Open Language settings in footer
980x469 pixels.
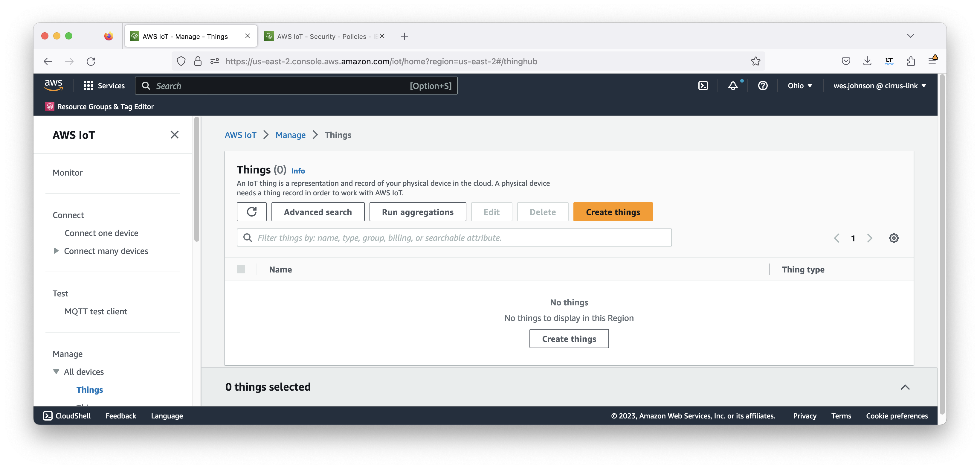(x=167, y=416)
